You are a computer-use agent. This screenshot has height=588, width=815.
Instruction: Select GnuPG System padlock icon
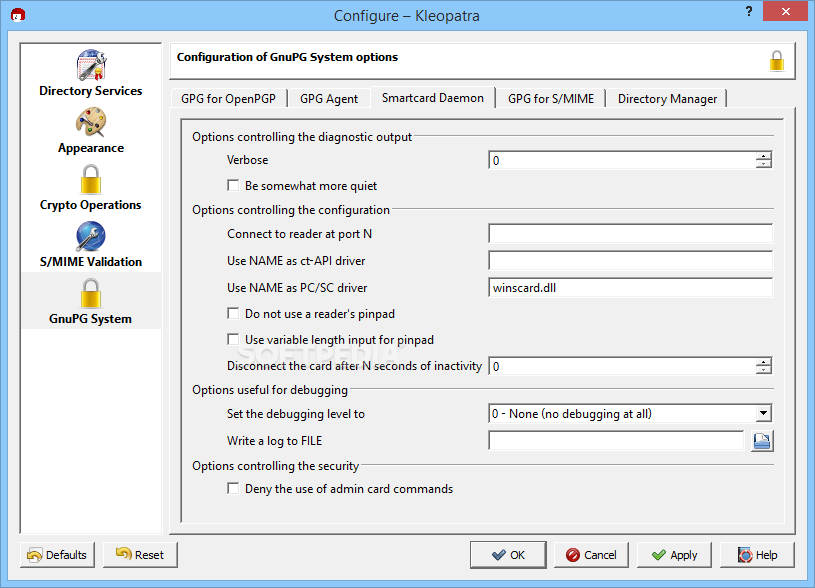tap(91, 293)
